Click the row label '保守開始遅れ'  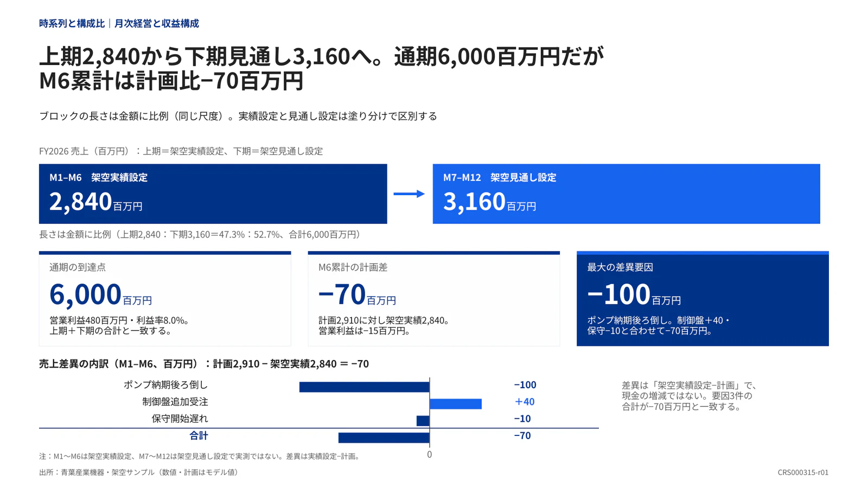point(180,419)
